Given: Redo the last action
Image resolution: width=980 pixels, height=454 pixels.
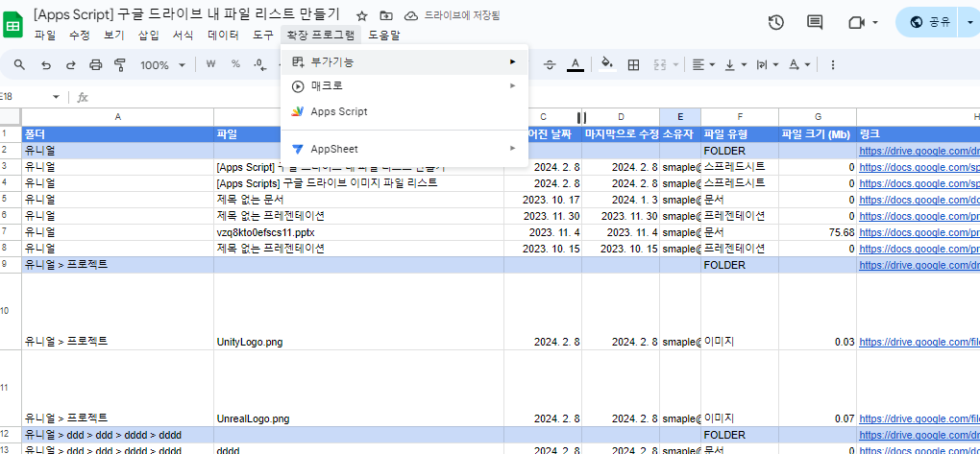Looking at the screenshot, I should pos(71,65).
